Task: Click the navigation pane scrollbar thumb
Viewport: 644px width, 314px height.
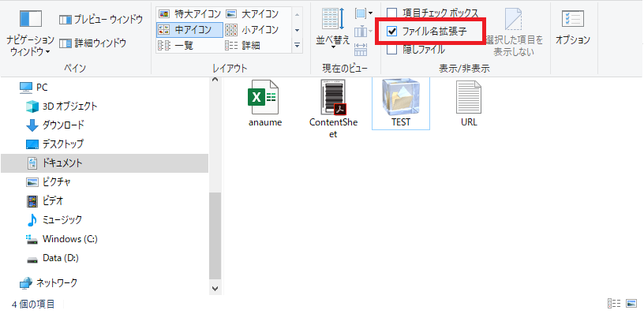Action: 215,236
